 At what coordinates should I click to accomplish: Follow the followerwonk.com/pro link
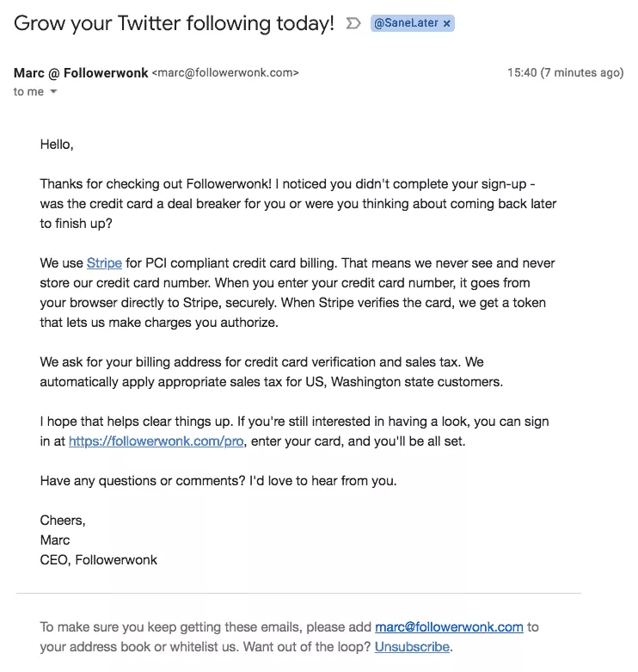tap(156, 441)
